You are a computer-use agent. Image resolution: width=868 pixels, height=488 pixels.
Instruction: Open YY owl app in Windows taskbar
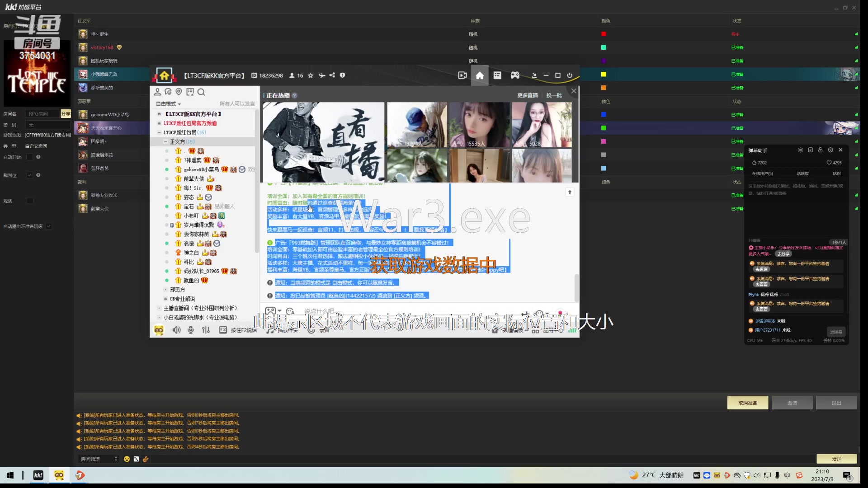pos(59,475)
